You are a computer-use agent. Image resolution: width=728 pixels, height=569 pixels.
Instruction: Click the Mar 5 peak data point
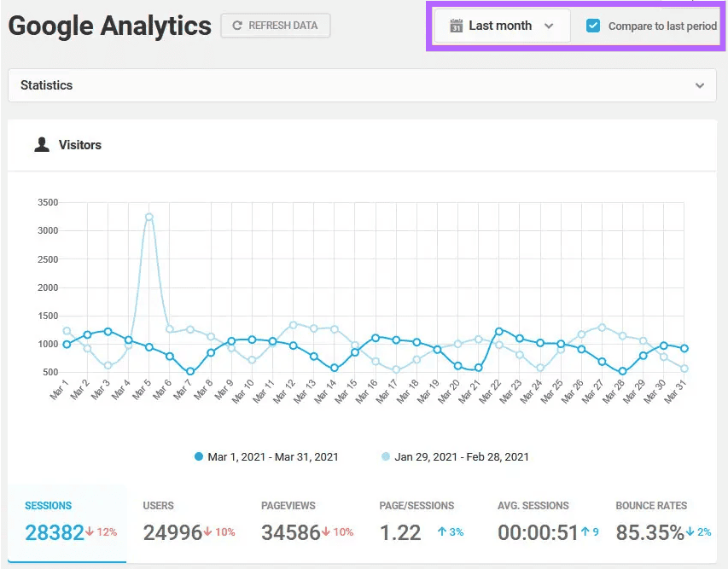coord(149,217)
